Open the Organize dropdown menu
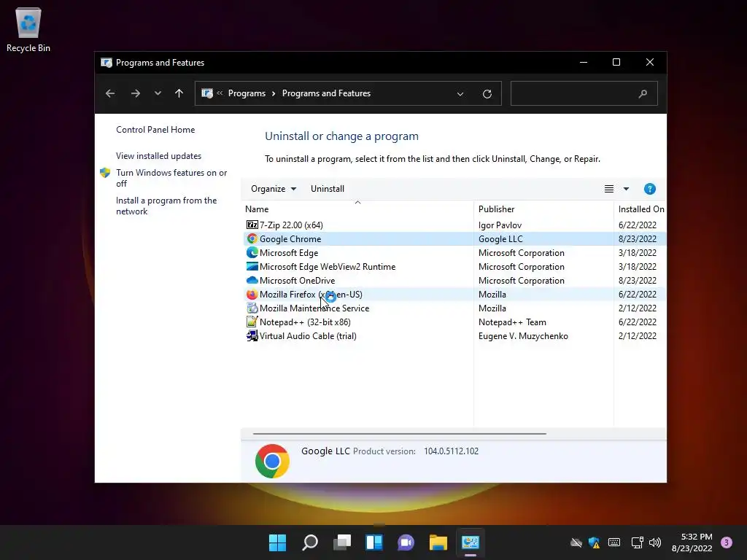Image resolution: width=747 pixels, height=560 pixels. 274,189
